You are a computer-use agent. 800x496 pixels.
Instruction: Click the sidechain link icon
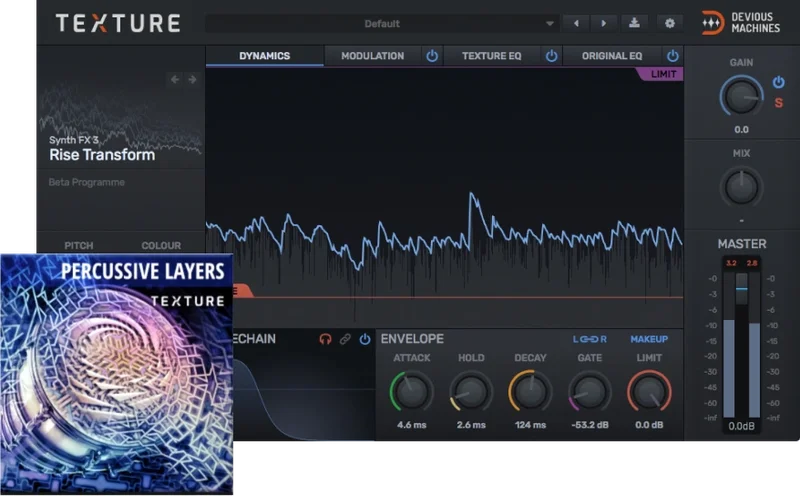point(345,339)
